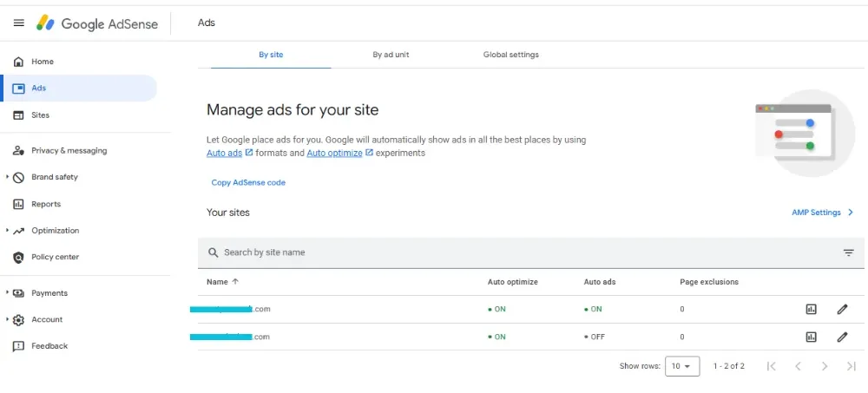Click the Ads sidebar icon
Image resolution: width=868 pixels, height=393 pixels.
tap(18, 88)
